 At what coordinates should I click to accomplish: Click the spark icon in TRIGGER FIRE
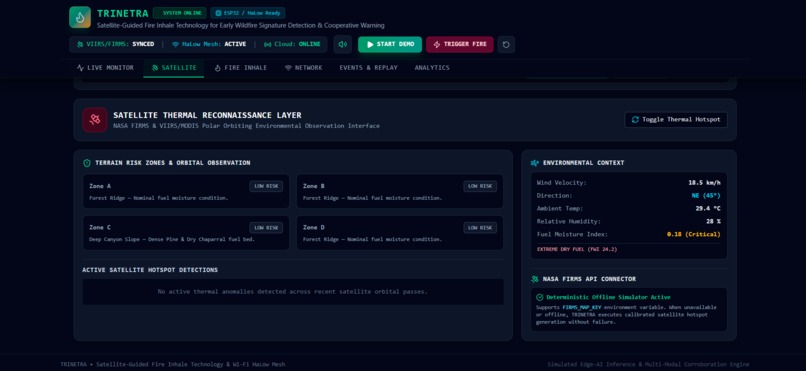tap(437, 44)
